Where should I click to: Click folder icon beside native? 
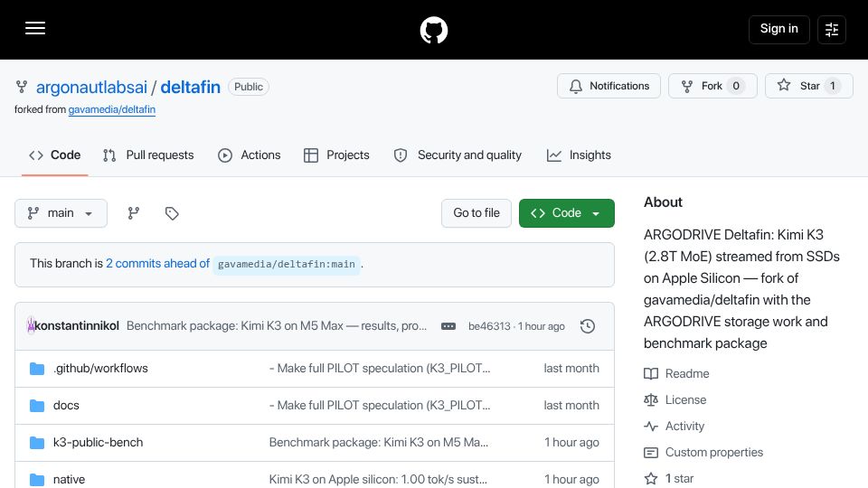click(x=36, y=480)
